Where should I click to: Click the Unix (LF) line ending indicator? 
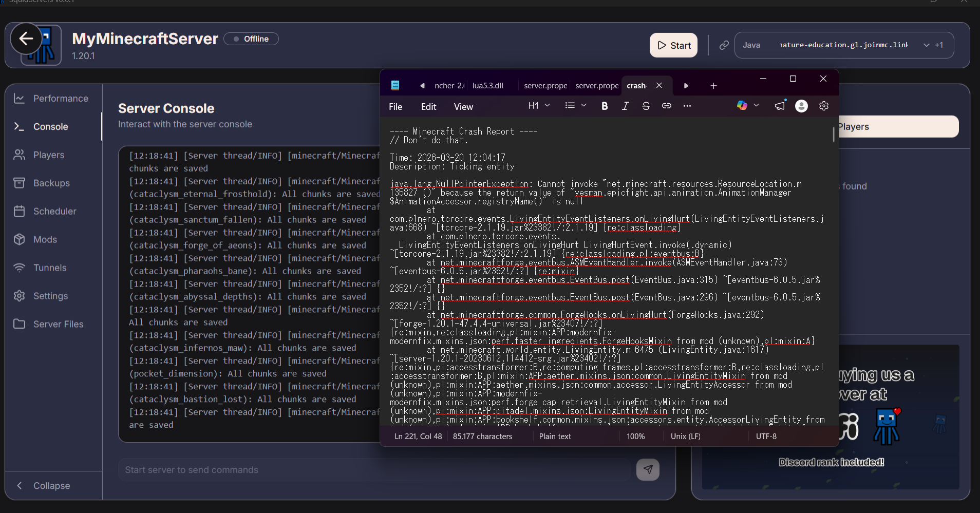tap(685, 436)
